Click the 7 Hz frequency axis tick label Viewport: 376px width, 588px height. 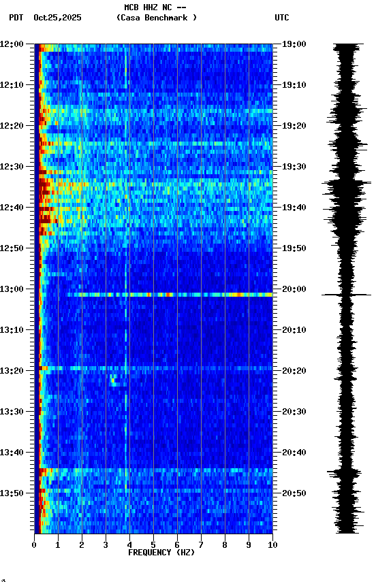(x=201, y=545)
